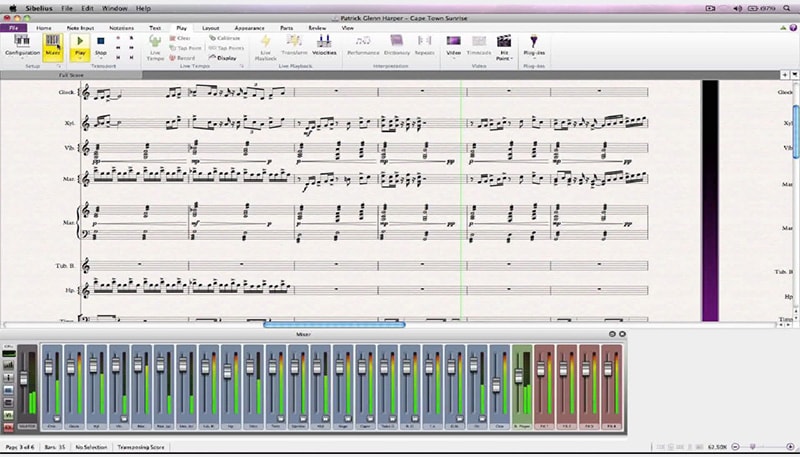Image resolution: width=800 pixels, height=457 pixels.
Task: Toggle the third mixer sidebar strip-type button
Action: 9,378
